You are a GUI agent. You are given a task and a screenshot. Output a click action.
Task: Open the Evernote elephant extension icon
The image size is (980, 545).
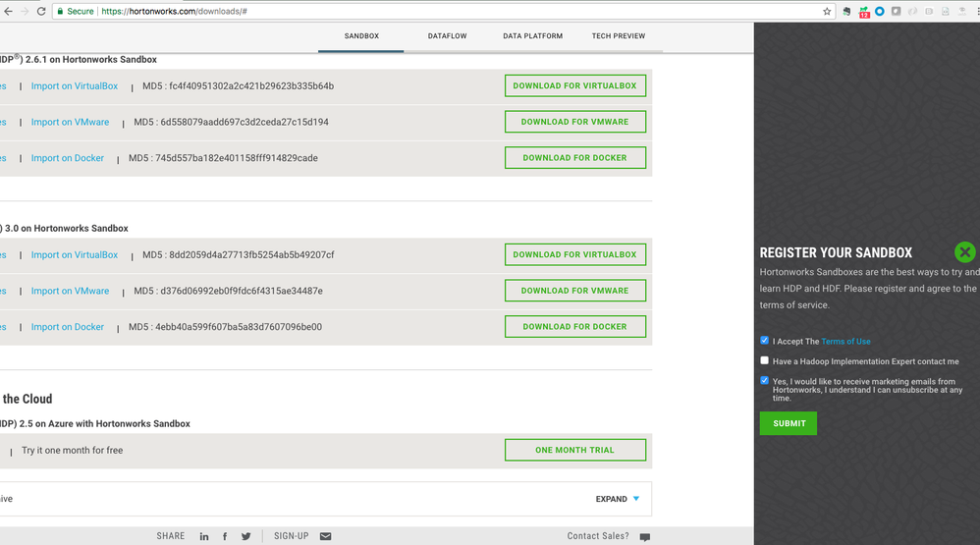(x=846, y=11)
